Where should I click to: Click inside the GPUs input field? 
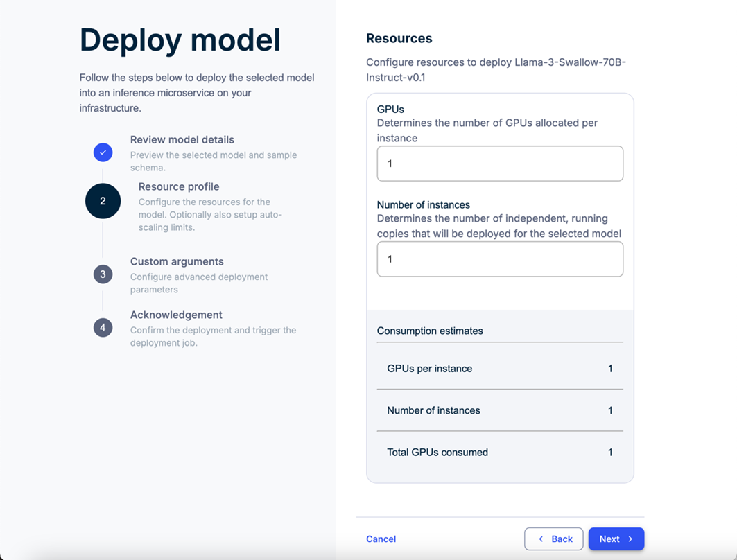tap(500, 164)
